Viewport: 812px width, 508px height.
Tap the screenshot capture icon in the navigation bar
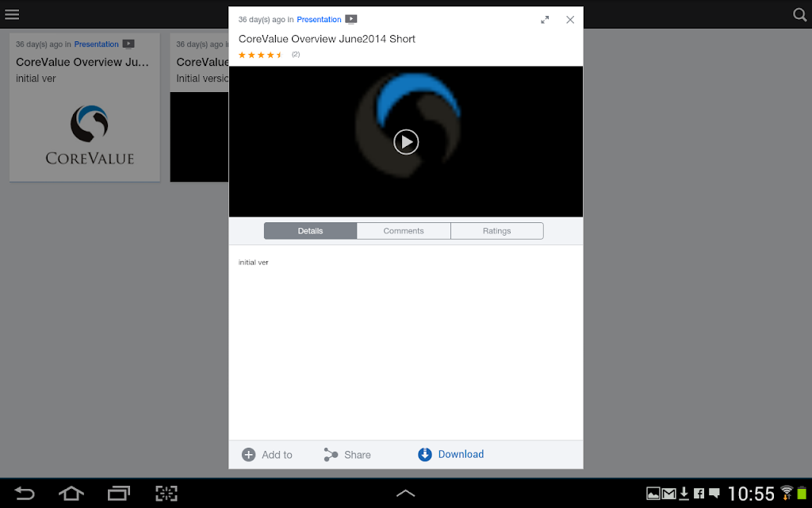coord(167,493)
